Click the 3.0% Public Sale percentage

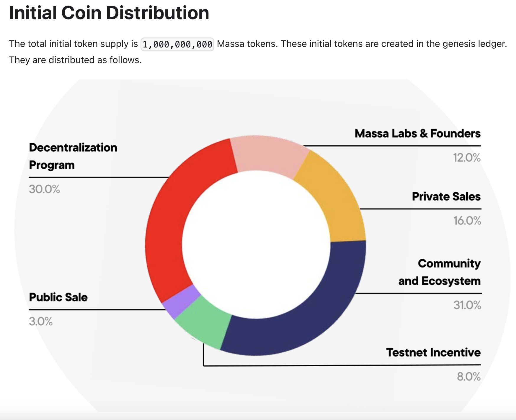pos(41,321)
